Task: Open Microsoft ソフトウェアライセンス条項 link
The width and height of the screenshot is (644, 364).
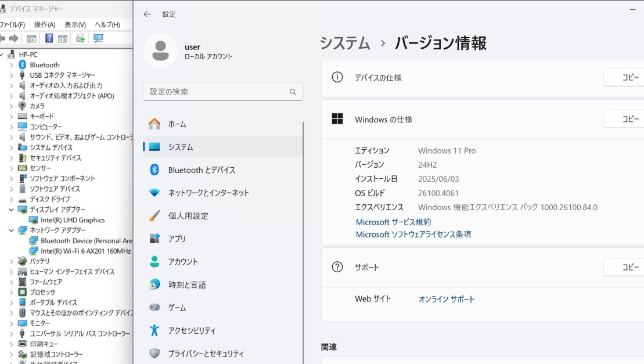Action: pos(413,235)
